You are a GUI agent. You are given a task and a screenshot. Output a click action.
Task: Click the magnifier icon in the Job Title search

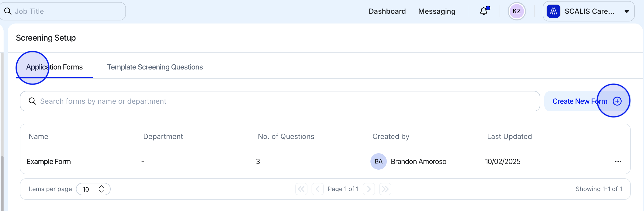(x=8, y=11)
